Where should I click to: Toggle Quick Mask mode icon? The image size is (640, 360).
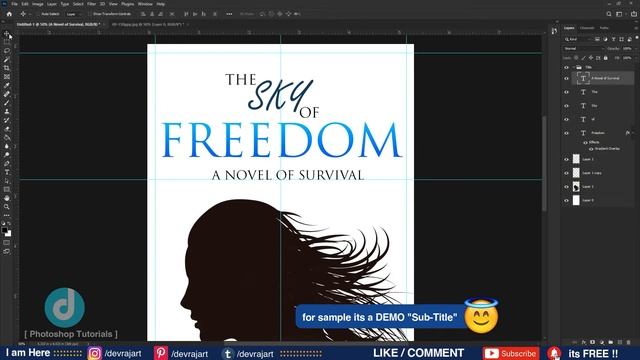[7, 243]
